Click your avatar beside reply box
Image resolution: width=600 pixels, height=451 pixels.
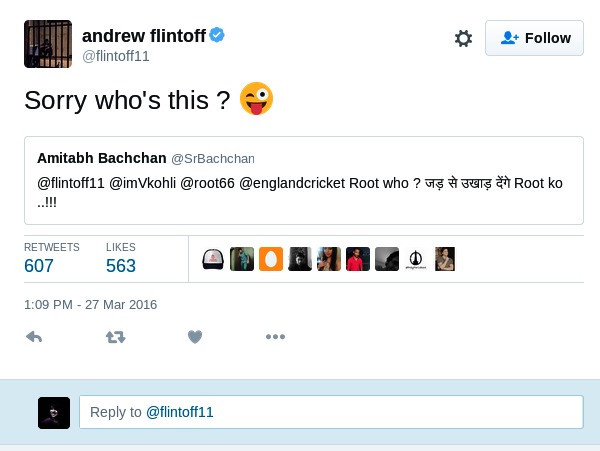[54, 413]
